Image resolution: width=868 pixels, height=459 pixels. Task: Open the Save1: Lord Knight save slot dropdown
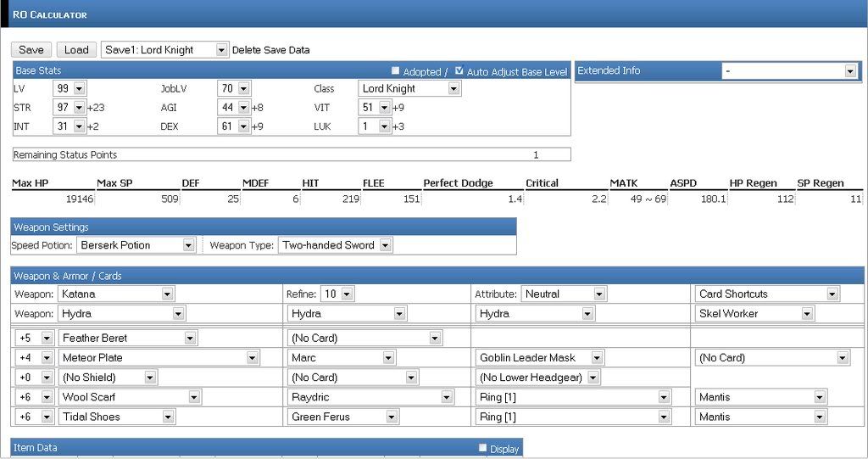(164, 50)
